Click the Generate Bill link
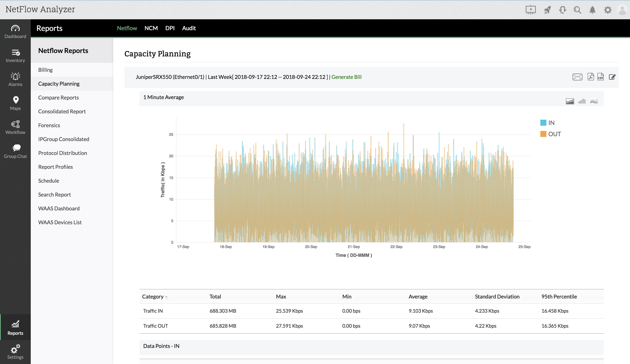The height and width of the screenshot is (364, 630). pos(346,77)
